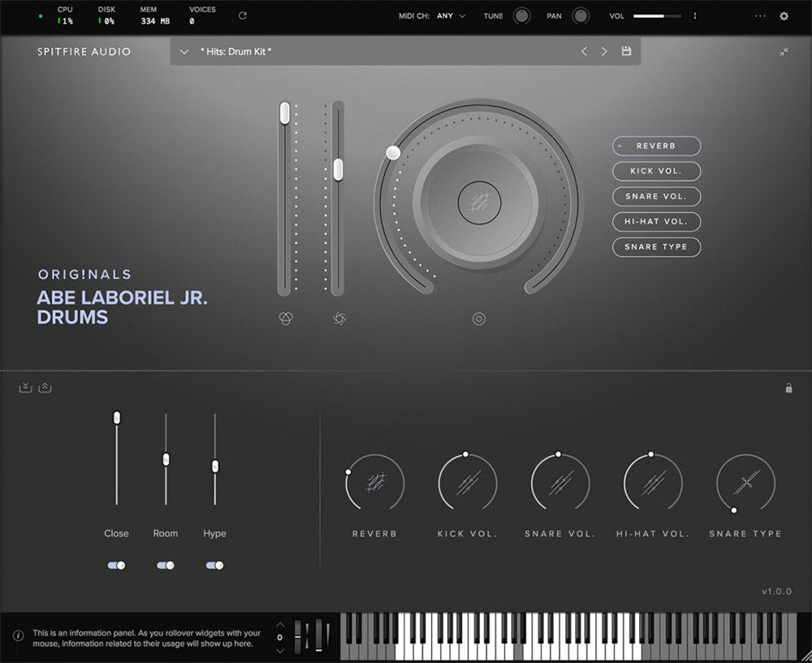Click the refresh icon in top bar
The image size is (812, 663).
click(x=243, y=15)
